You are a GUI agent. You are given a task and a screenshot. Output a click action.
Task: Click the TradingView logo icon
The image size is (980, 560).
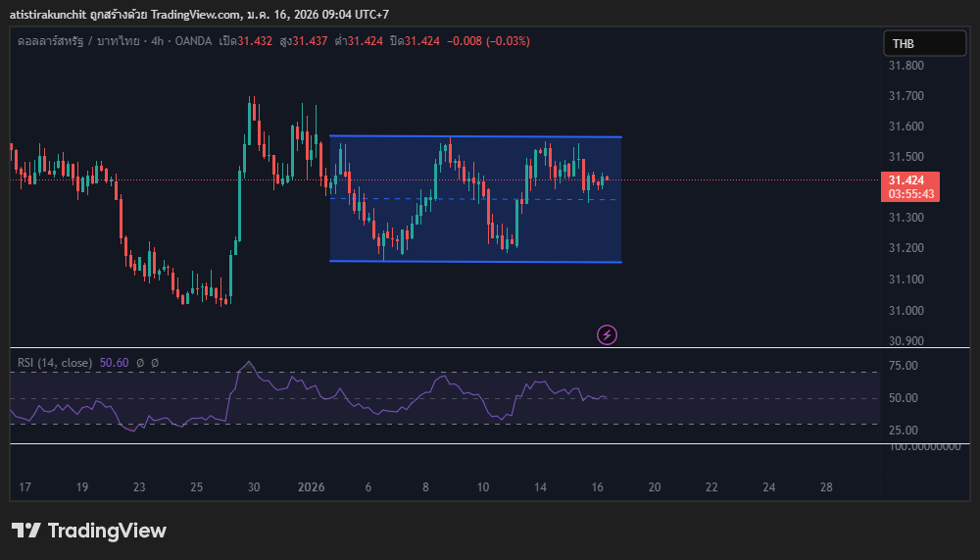(26, 531)
